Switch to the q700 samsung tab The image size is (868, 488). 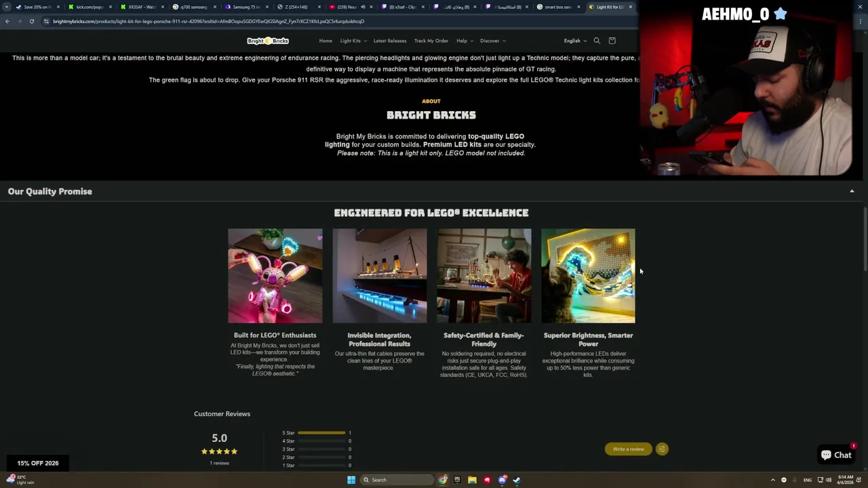pos(195,7)
